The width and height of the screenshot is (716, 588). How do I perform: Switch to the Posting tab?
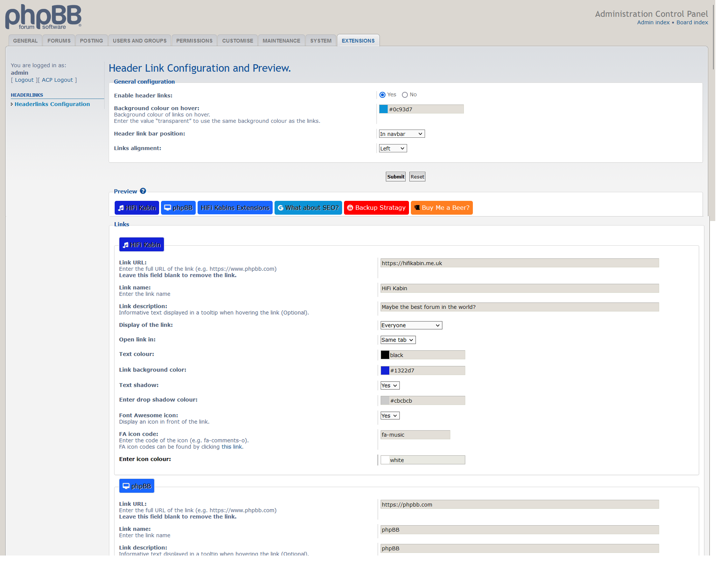92,41
